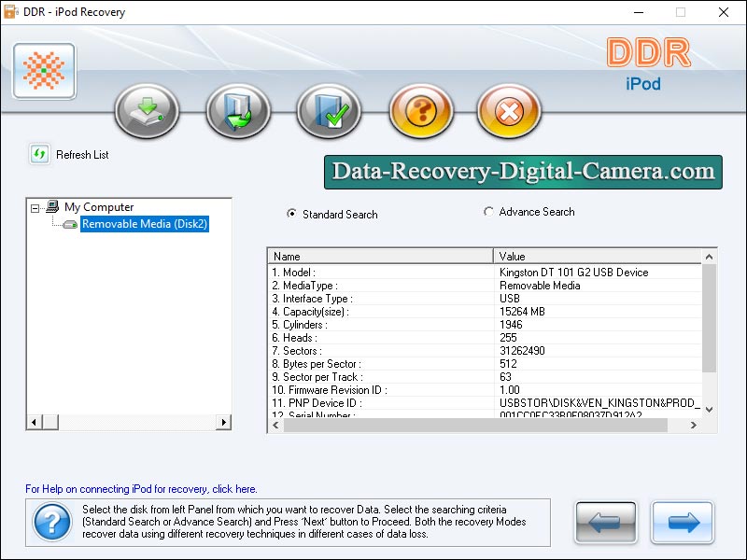The height and width of the screenshot is (560, 747).
Task: Click the Value column header
Action: [x=597, y=256]
